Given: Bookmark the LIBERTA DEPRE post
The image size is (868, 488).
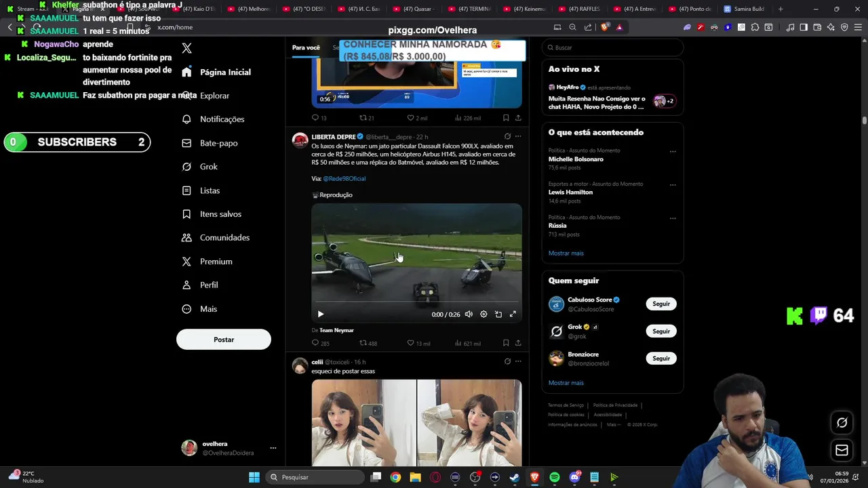Looking at the screenshot, I should 506,344.
